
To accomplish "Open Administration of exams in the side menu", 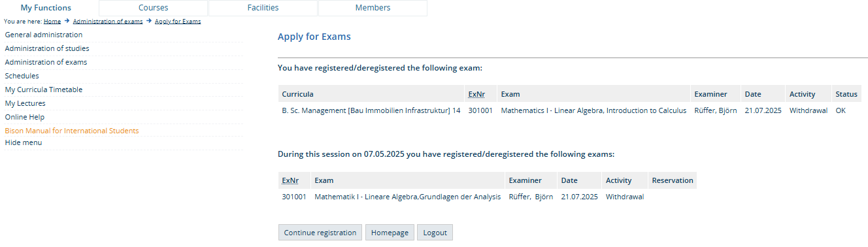I will click(x=46, y=62).
